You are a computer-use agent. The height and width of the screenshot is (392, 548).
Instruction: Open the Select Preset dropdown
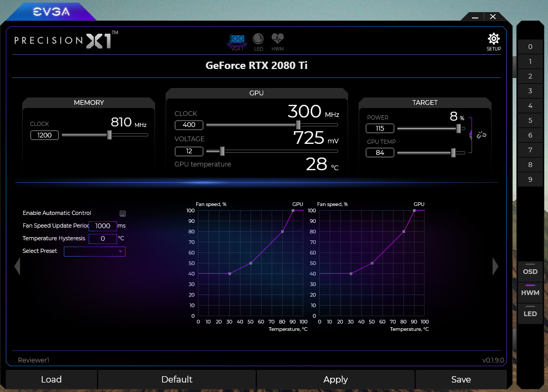point(94,251)
